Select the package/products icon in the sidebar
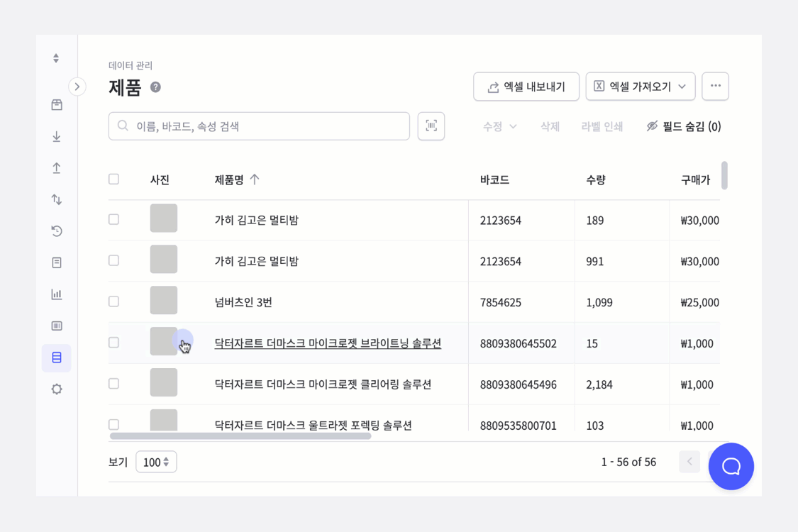The width and height of the screenshot is (798, 532). tap(56, 104)
